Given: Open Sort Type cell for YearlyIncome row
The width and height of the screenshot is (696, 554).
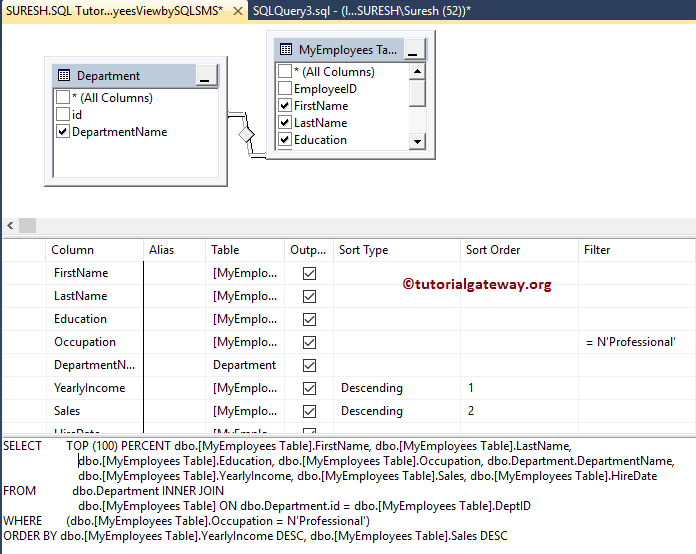Looking at the screenshot, I should pyautogui.click(x=397, y=388).
